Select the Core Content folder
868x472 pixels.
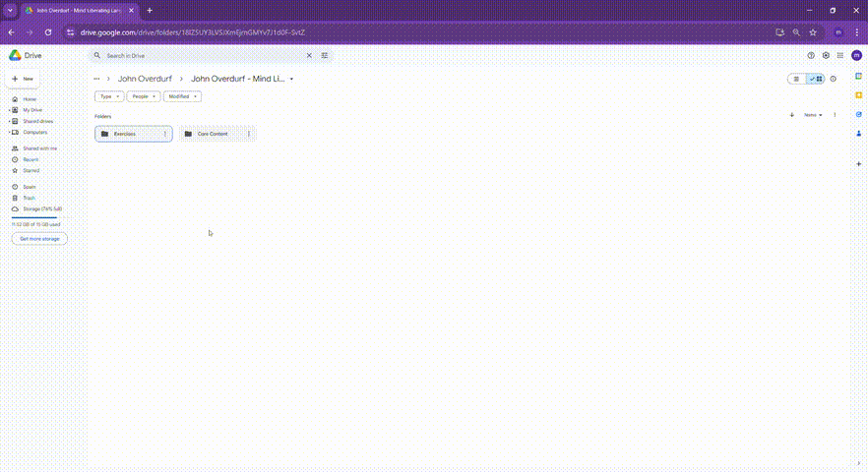click(x=217, y=134)
